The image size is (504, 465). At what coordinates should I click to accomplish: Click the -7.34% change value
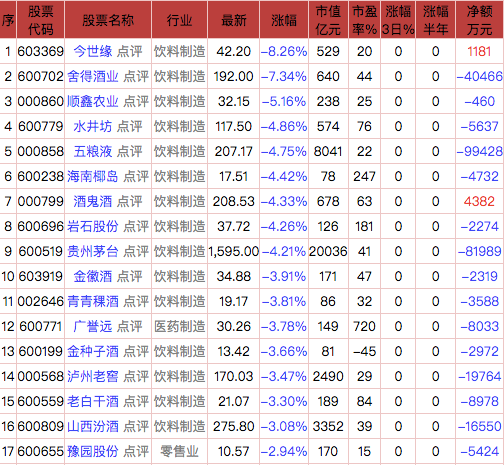[x=284, y=76]
